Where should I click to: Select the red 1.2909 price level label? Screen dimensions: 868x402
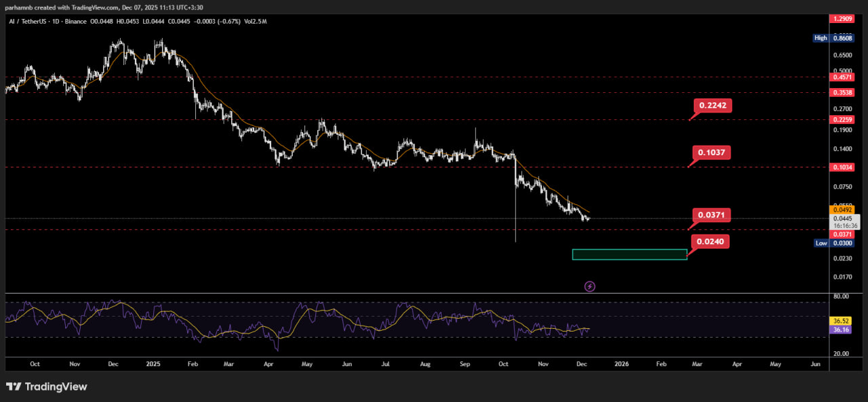pyautogui.click(x=842, y=20)
